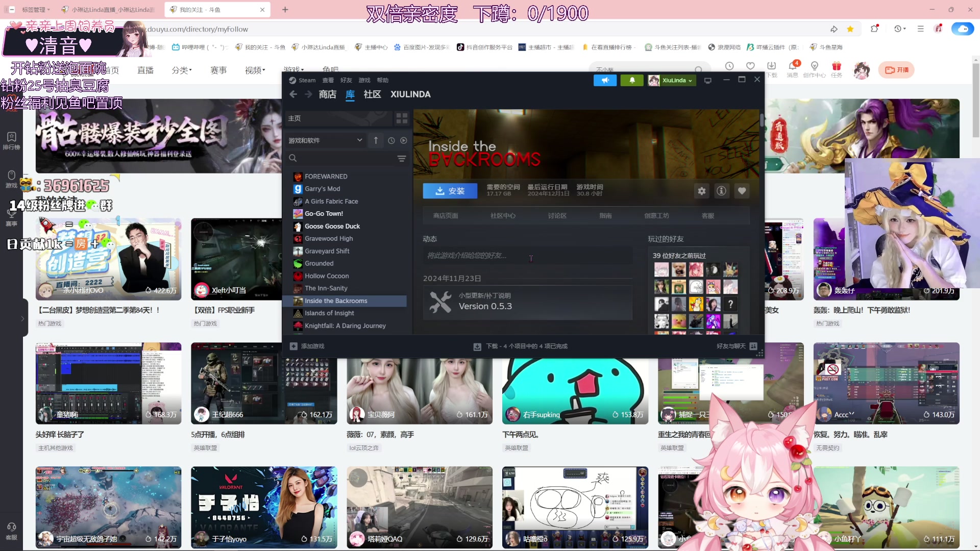Open the browser extensions icon

coord(874,29)
